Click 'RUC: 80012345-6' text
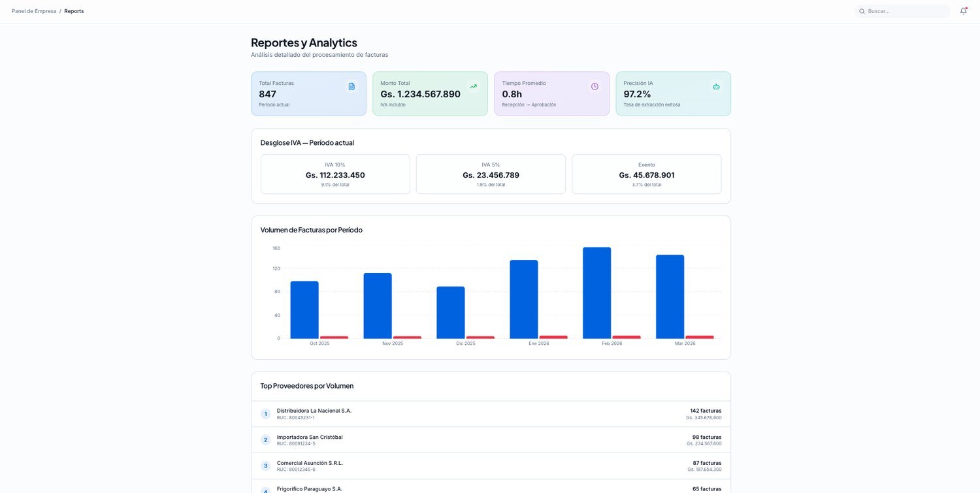The height and width of the screenshot is (493, 980). pos(296,469)
